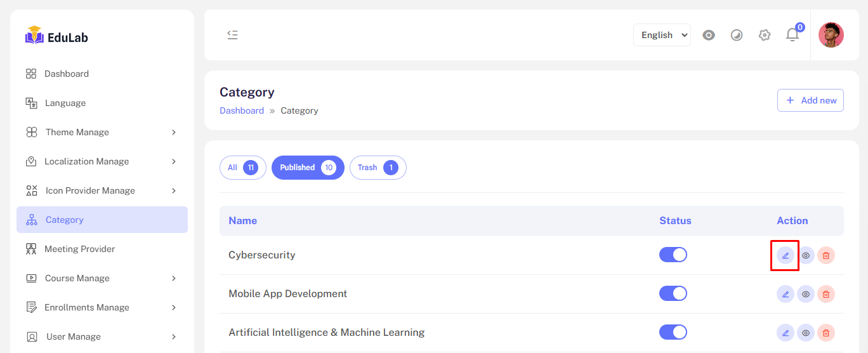The image size is (868, 353).
Task: Delete the Cybersecurity category via trash icon
Action: tap(826, 255)
